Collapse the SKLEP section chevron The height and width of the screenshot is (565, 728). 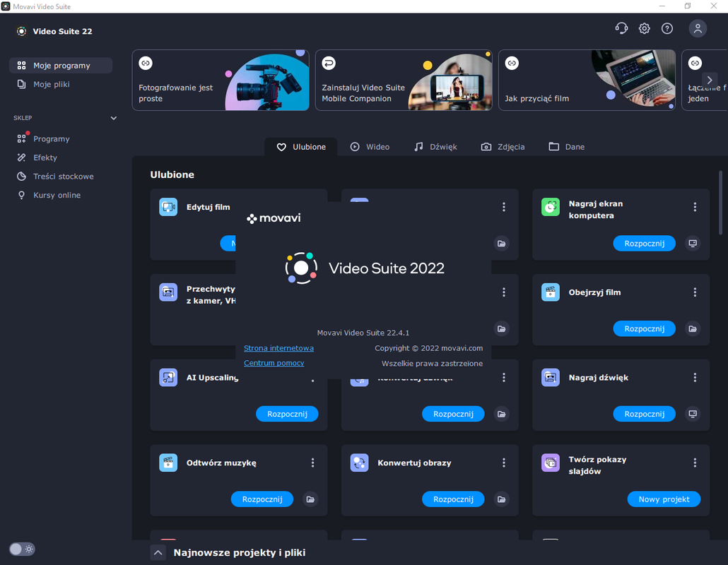pyautogui.click(x=113, y=118)
